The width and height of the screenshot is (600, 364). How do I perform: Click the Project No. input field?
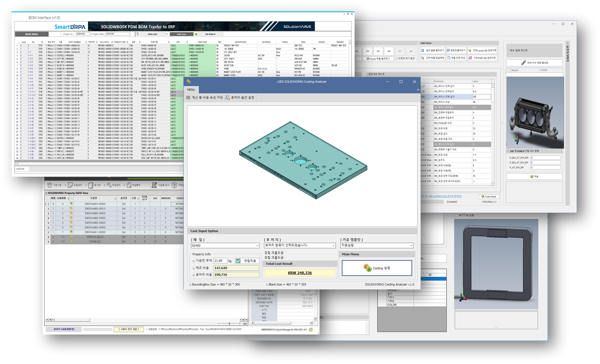click(x=83, y=34)
